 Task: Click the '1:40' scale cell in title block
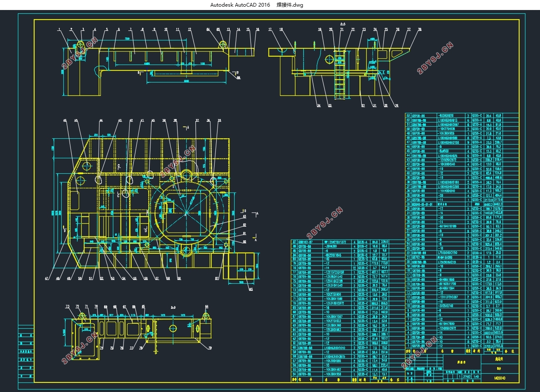476,377
